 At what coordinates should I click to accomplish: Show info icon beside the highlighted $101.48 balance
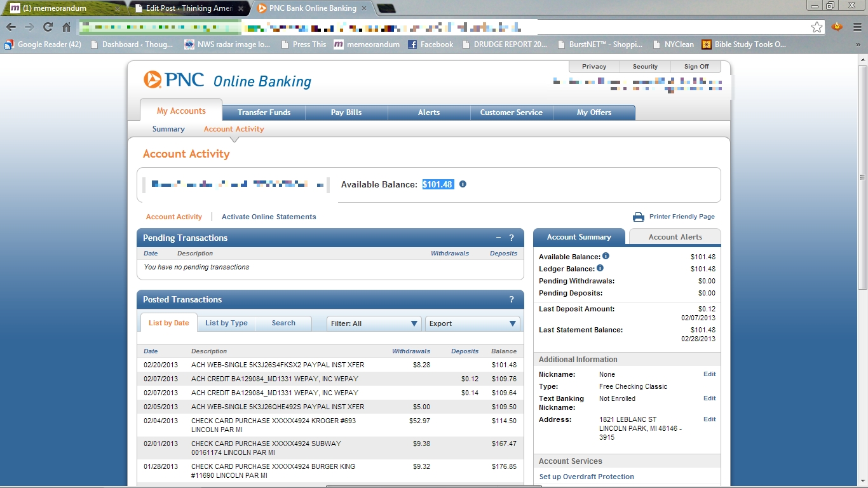[x=463, y=184]
